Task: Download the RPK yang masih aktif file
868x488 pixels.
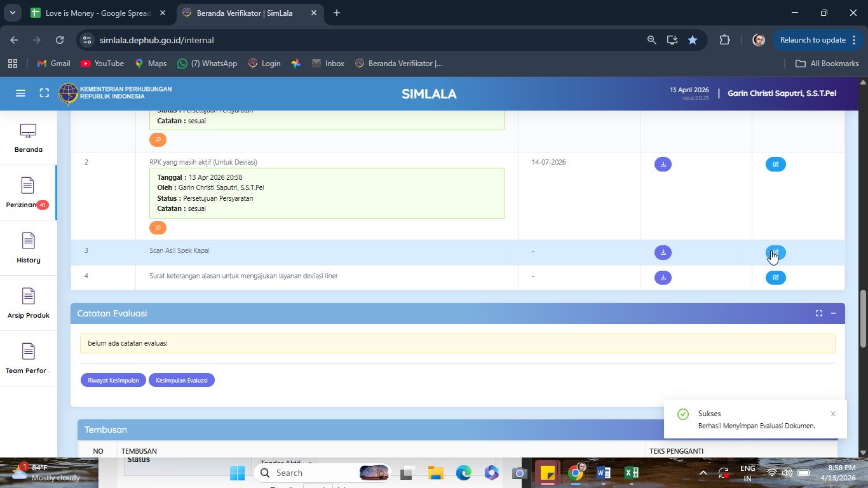Action: (x=663, y=165)
